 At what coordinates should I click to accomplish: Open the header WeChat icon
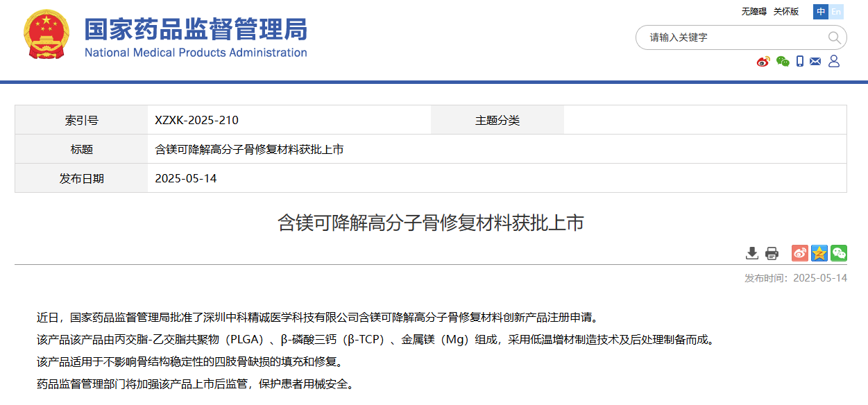click(783, 62)
